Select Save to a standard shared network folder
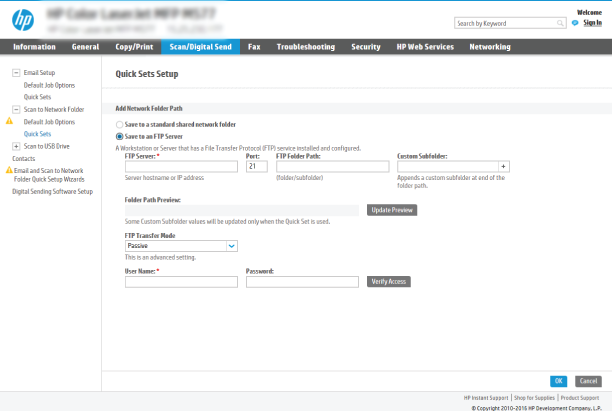612x411 pixels. pos(121,125)
